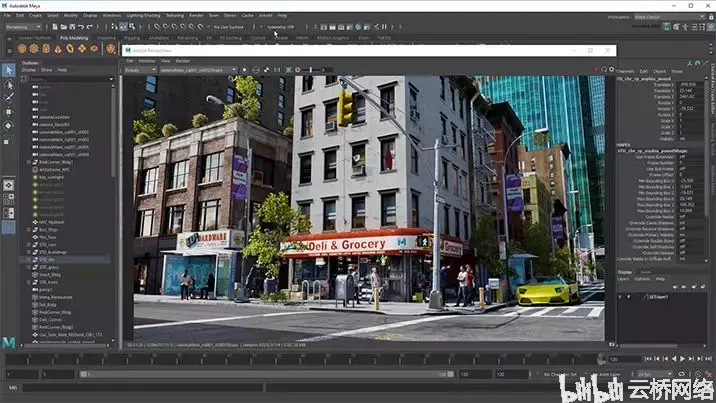The width and height of the screenshot is (716, 403).
Task: Click the Modeling Toolkit icon at top right
Action: click(667, 27)
